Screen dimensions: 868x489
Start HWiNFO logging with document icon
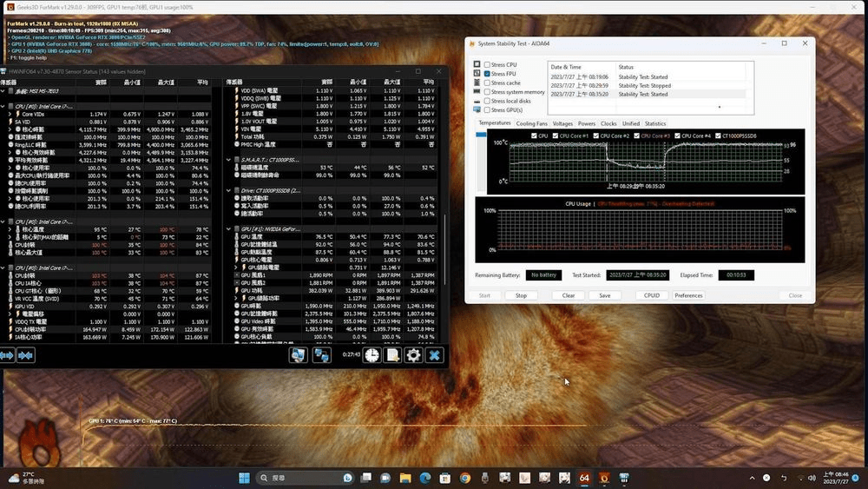(x=392, y=355)
